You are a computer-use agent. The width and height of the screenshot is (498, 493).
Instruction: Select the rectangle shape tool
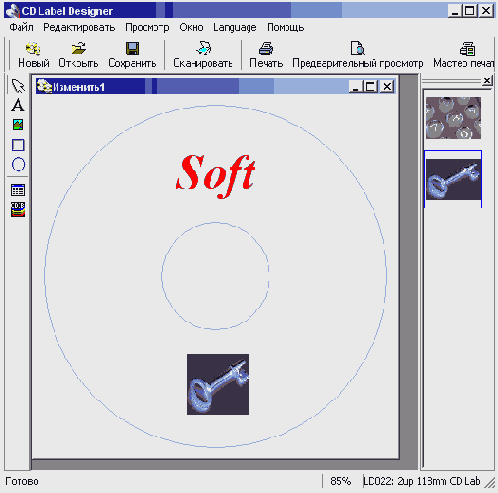click(x=18, y=145)
